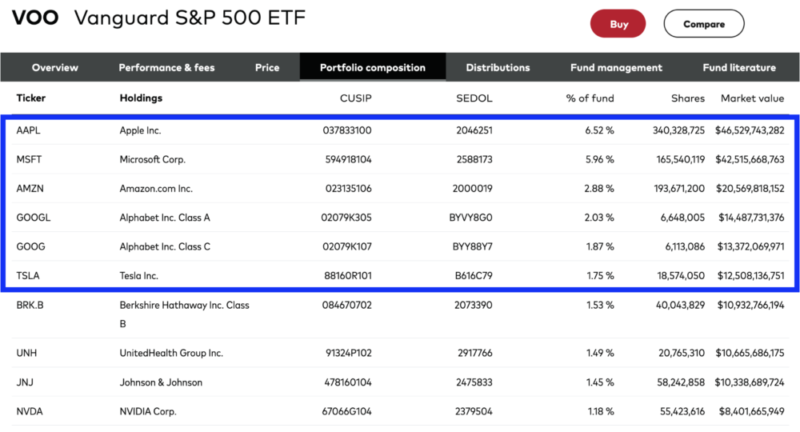Image resolution: width=800 pixels, height=432 pixels.
Task: Click UnitedHealth market value $10,665,686,175
Action: [749, 353]
